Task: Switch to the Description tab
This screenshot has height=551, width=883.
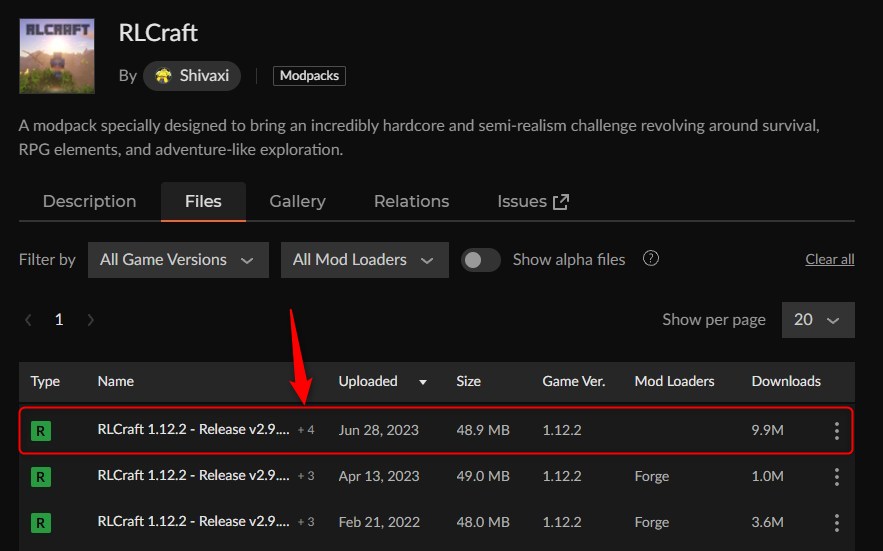Action: 90,201
